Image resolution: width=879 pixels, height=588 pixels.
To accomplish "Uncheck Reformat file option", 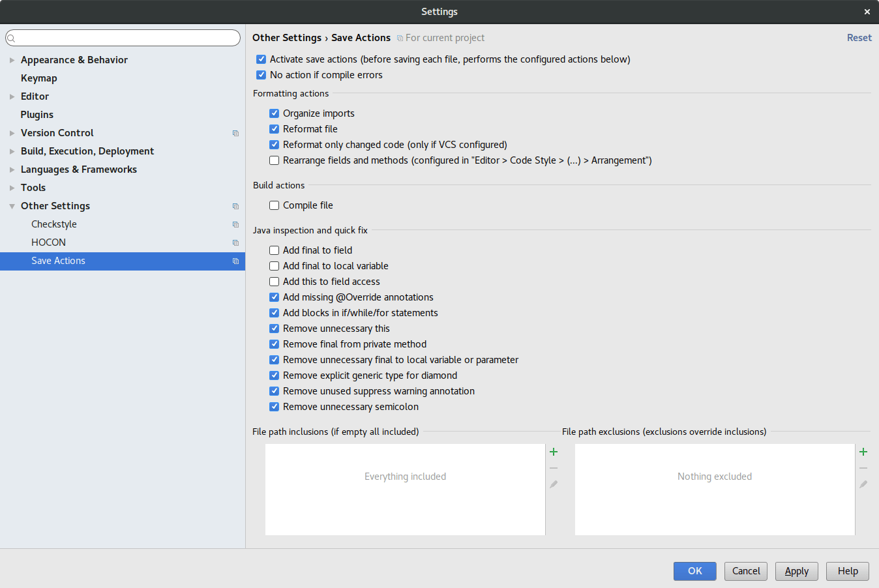I will click(275, 129).
